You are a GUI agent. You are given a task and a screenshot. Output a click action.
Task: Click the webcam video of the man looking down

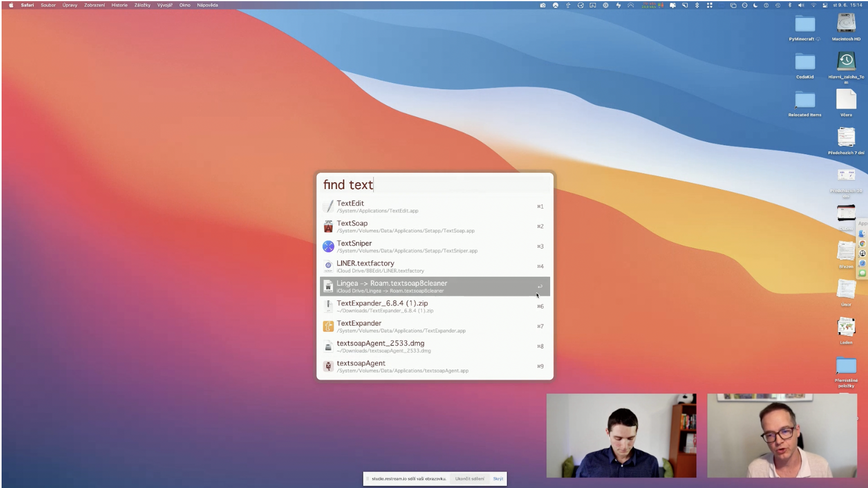[x=621, y=436]
